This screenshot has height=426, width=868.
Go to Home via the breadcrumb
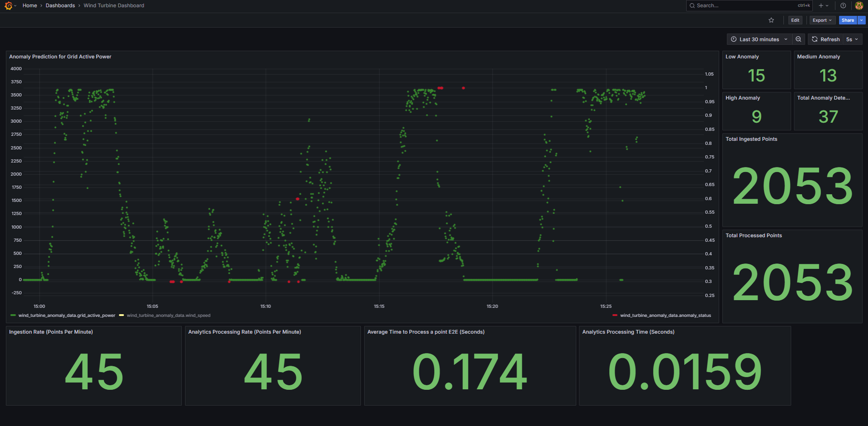[x=29, y=5]
